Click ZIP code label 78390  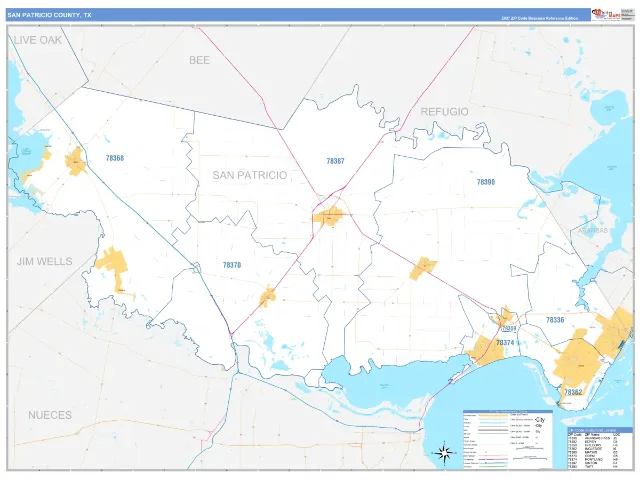pos(486,182)
